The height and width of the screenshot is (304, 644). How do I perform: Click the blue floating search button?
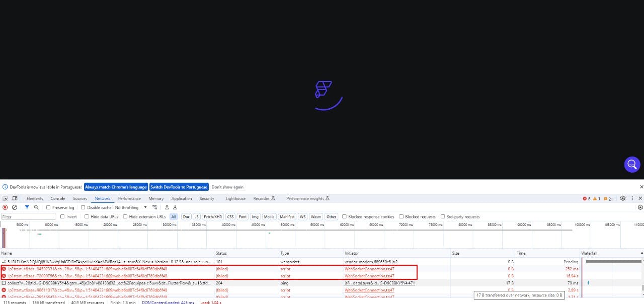click(x=632, y=164)
